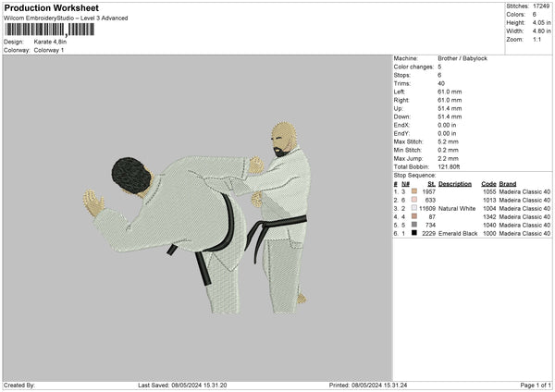The height and width of the screenshot is (392, 555).
Task: Select the Trims value 40
Action: click(441, 83)
